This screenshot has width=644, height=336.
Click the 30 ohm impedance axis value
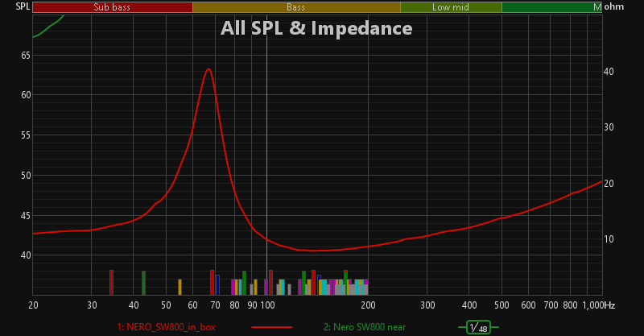[x=609, y=127]
